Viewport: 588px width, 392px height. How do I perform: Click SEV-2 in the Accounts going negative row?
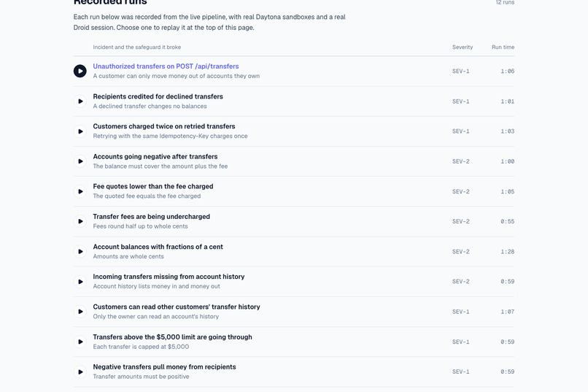coord(460,161)
